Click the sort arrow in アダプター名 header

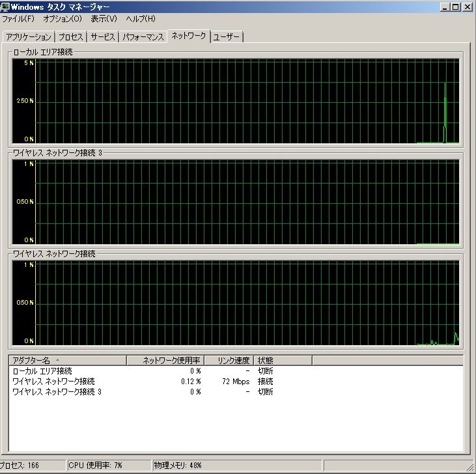[x=57, y=360]
